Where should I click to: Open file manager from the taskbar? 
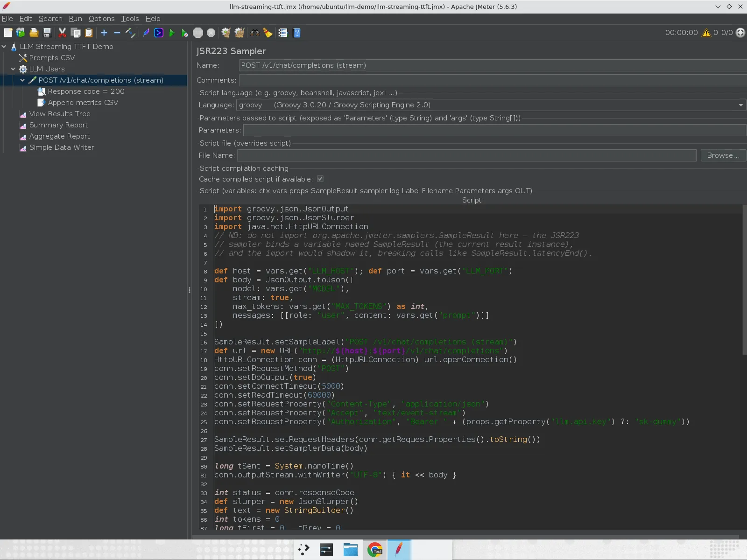(350, 550)
